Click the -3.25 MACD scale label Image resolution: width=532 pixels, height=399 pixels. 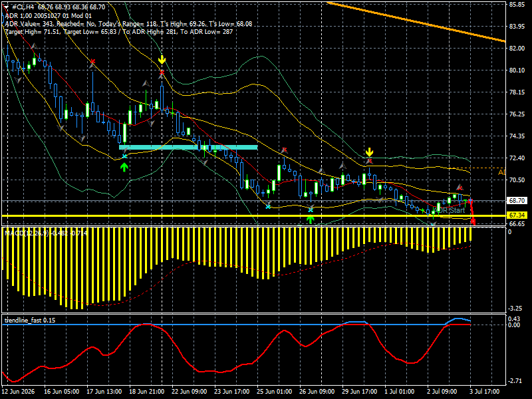click(x=516, y=309)
